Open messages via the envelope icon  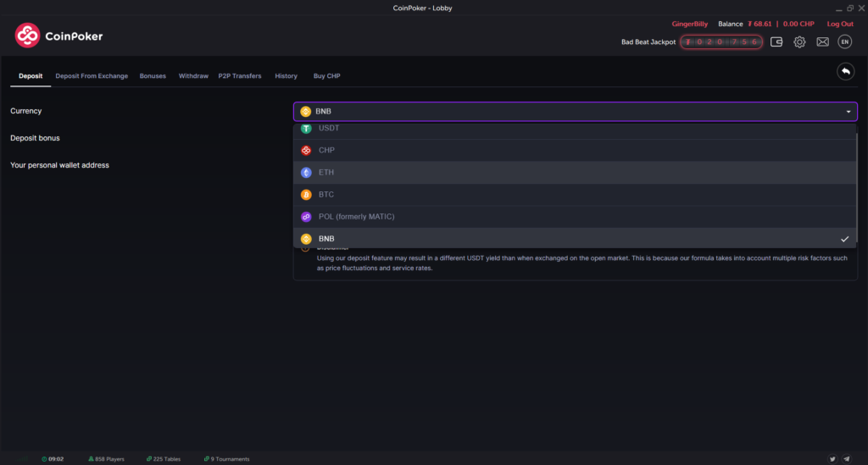point(822,42)
